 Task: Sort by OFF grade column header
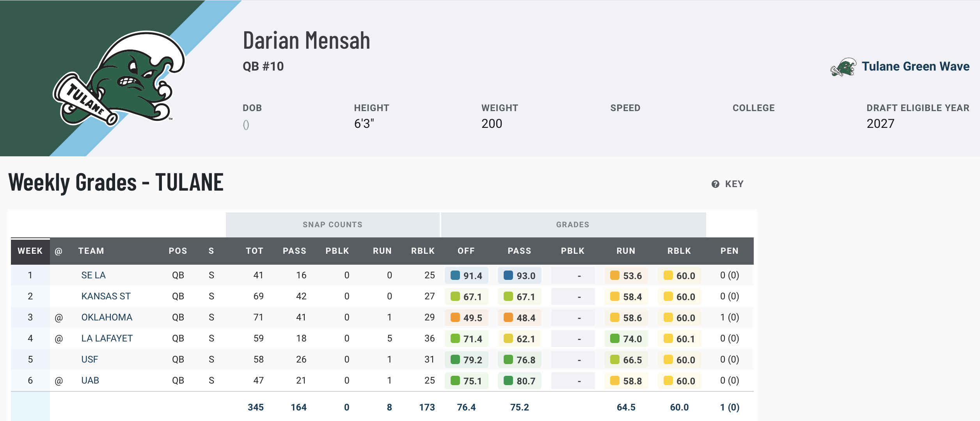coord(466,251)
